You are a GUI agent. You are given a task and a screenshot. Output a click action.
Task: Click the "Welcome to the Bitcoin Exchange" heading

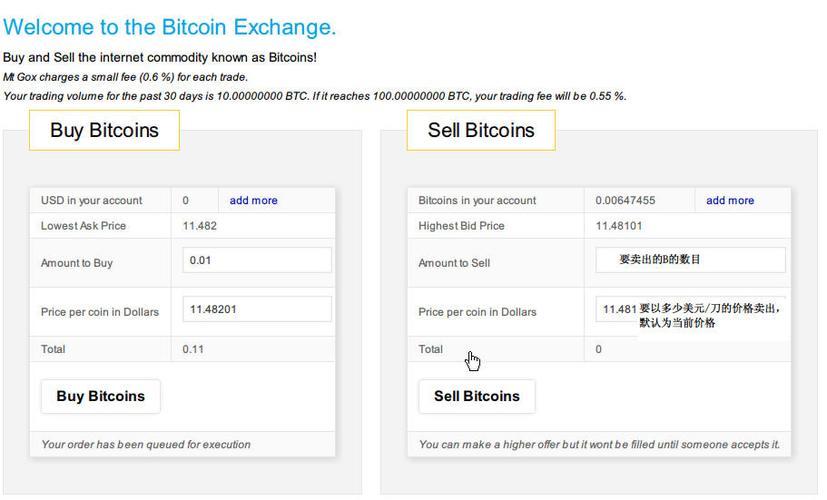point(170,27)
